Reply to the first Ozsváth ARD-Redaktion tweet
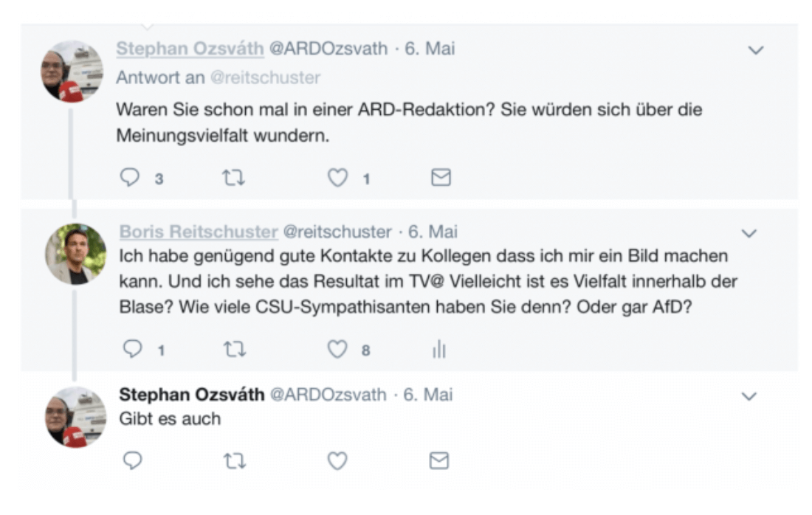This screenshot has width=812, height=515. [131, 178]
